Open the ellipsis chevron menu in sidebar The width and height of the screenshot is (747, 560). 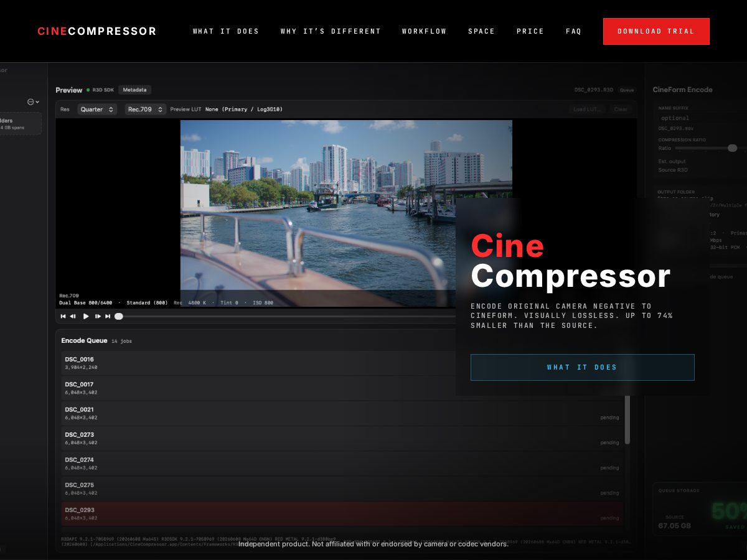[33, 101]
